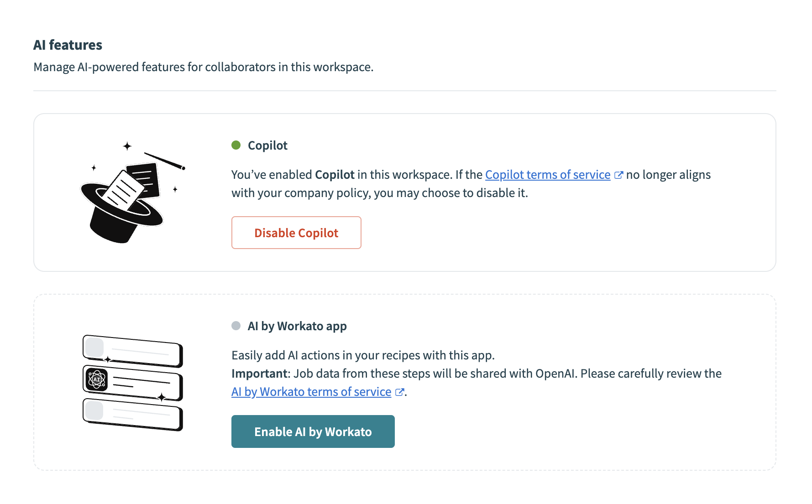This screenshot has height=504, width=812.
Task: Click the workspace description text under AI features
Action: tap(203, 67)
